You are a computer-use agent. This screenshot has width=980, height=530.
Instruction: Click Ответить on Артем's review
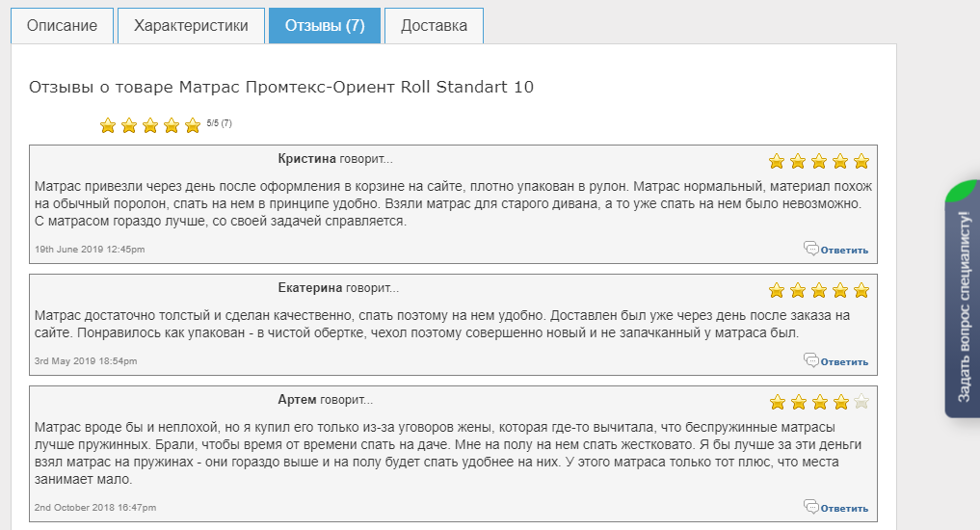[844, 508]
